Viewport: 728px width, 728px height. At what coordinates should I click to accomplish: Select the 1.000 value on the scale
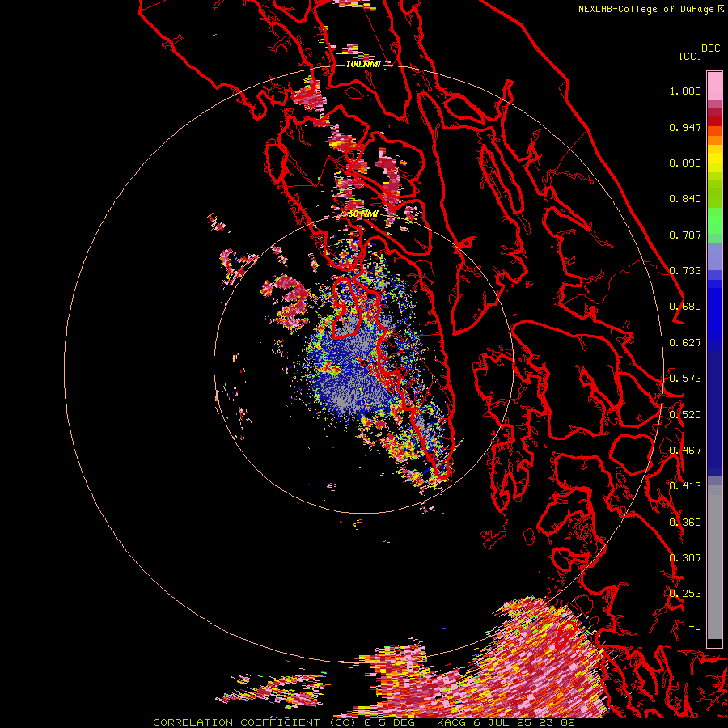click(x=685, y=91)
